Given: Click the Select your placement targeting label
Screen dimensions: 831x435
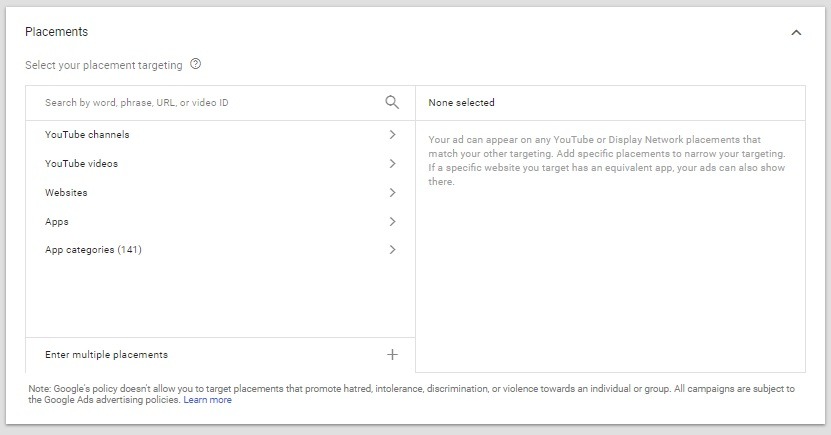Looking at the screenshot, I should [x=103, y=65].
